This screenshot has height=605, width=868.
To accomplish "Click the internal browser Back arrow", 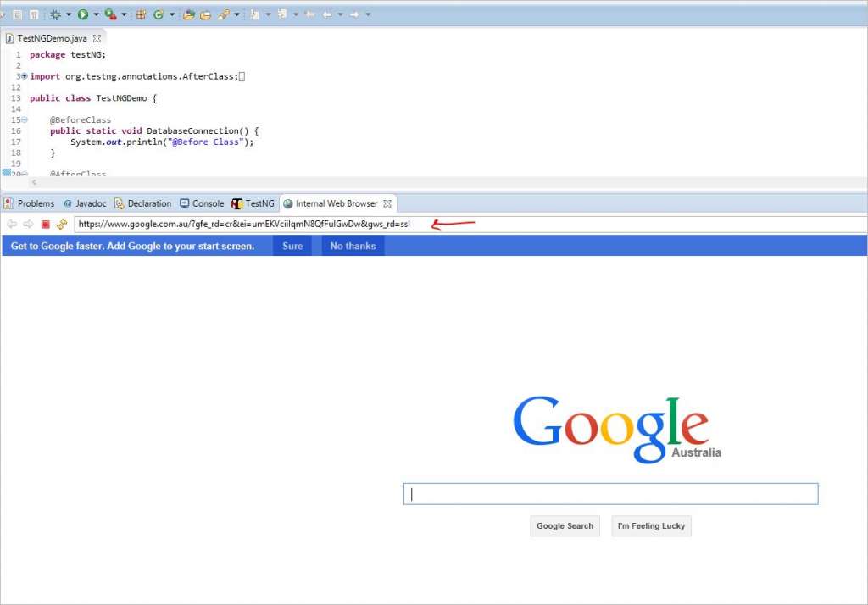I will (x=12, y=225).
